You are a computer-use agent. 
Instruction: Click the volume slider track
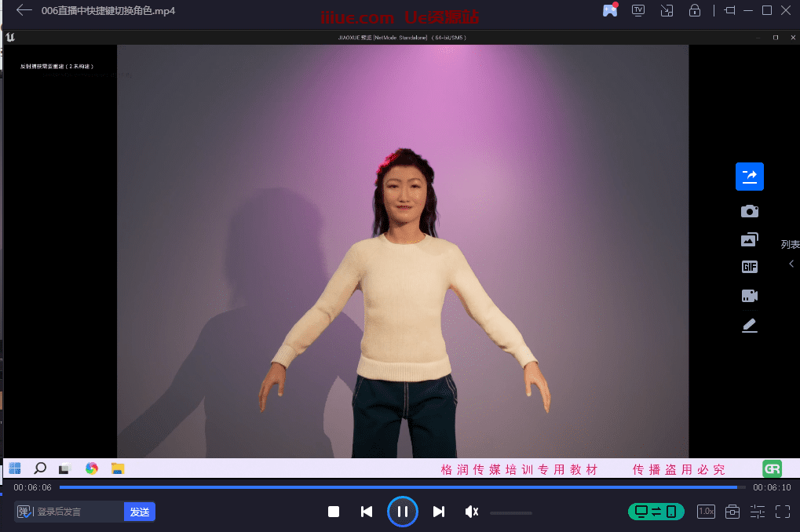click(x=510, y=513)
